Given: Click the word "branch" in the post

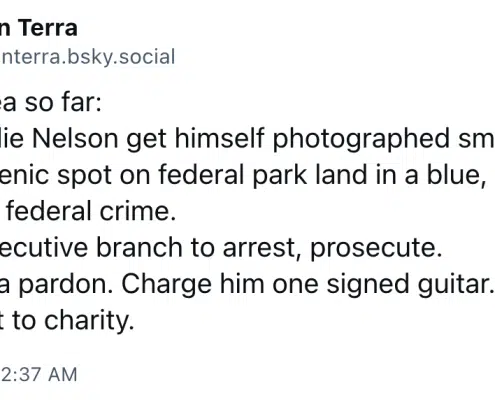Looking at the screenshot, I should pos(139,248).
